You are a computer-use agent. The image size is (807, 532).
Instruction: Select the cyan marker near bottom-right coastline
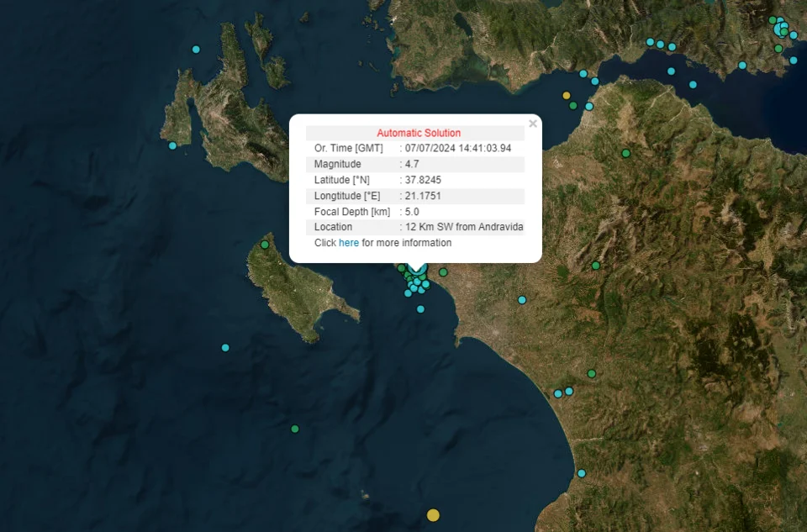point(581,473)
